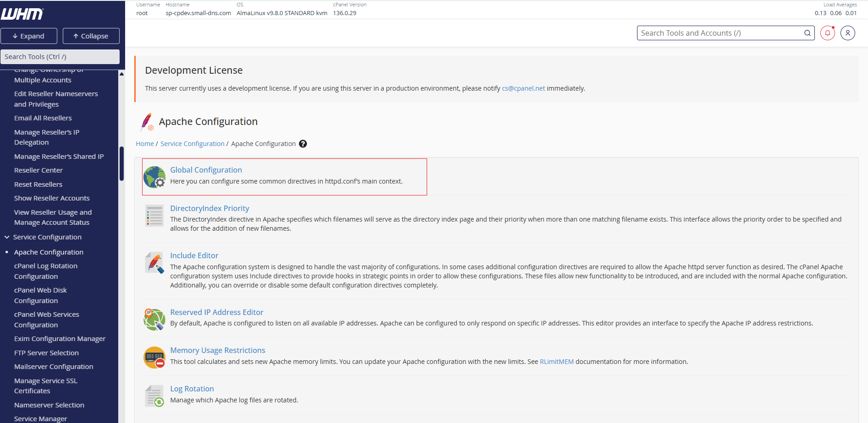868x423 pixels.
Task: Click the sidebar scrollbar thumb
Action: 121,163
